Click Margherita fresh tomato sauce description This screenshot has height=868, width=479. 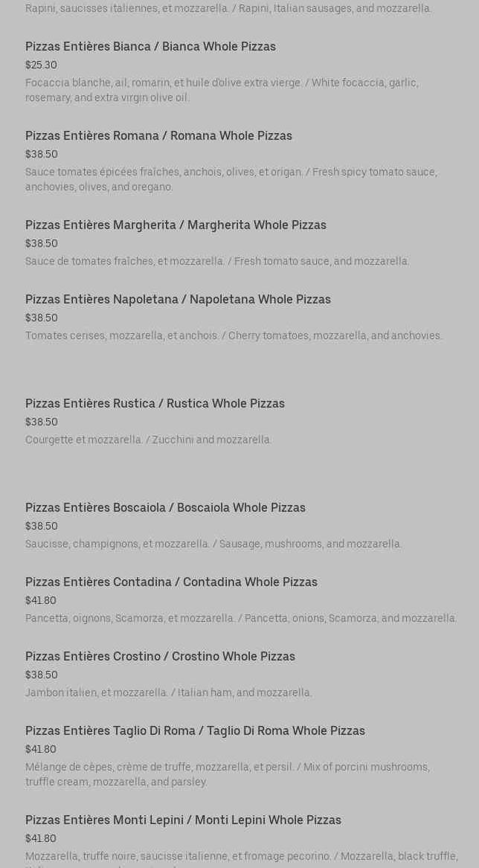click(x=217, y=261)
